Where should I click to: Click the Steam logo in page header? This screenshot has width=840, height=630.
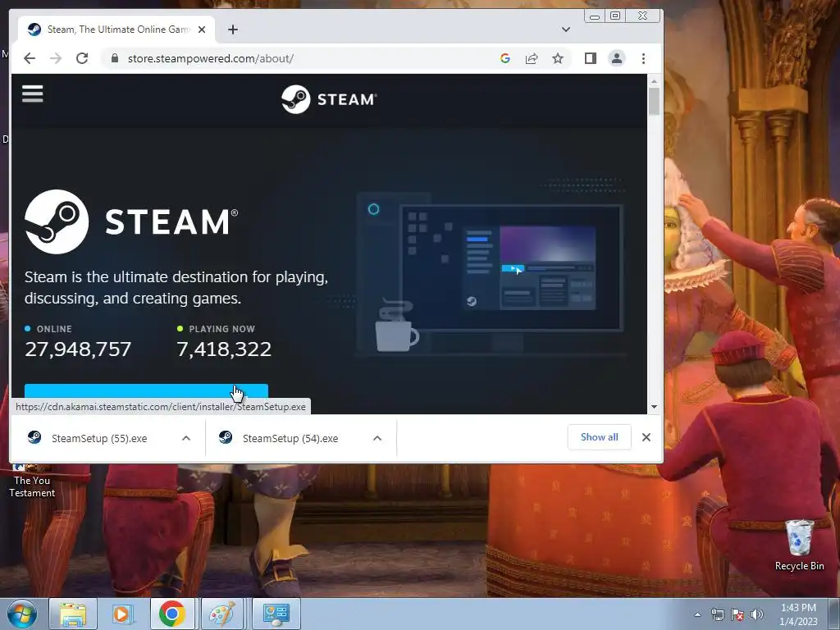(329, 99)
